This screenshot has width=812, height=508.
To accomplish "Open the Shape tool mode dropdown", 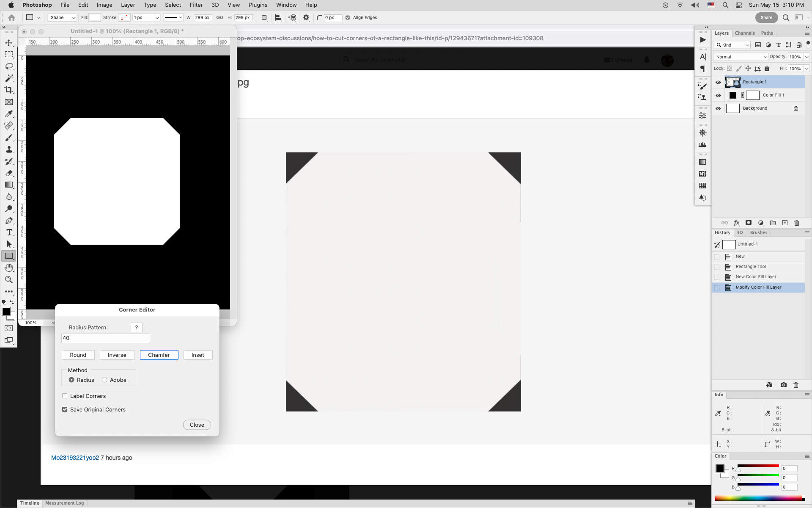I will click(62, 18).
